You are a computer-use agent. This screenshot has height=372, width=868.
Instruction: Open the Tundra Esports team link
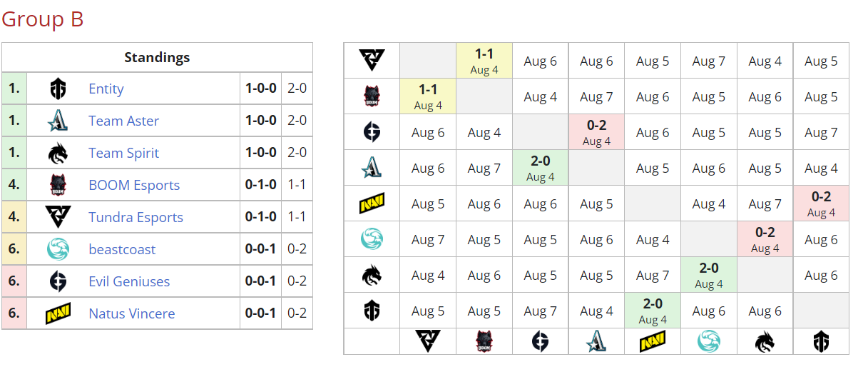136,217
